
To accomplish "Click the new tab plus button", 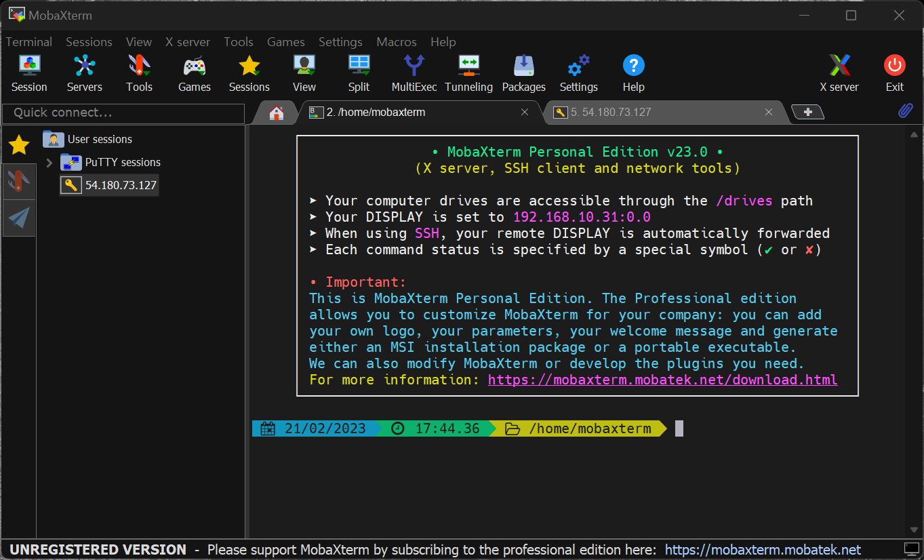I will pyautogui.click(x=808, y=112).
